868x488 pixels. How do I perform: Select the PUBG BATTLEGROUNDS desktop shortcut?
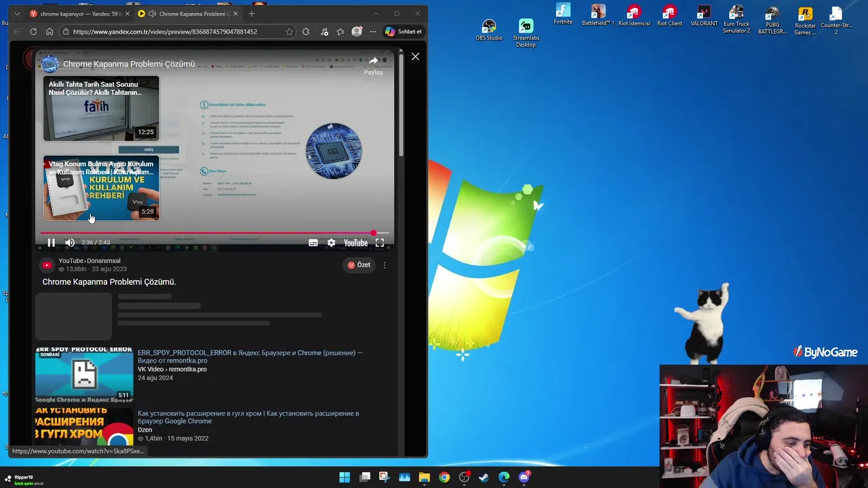click(x=772, y=20)
